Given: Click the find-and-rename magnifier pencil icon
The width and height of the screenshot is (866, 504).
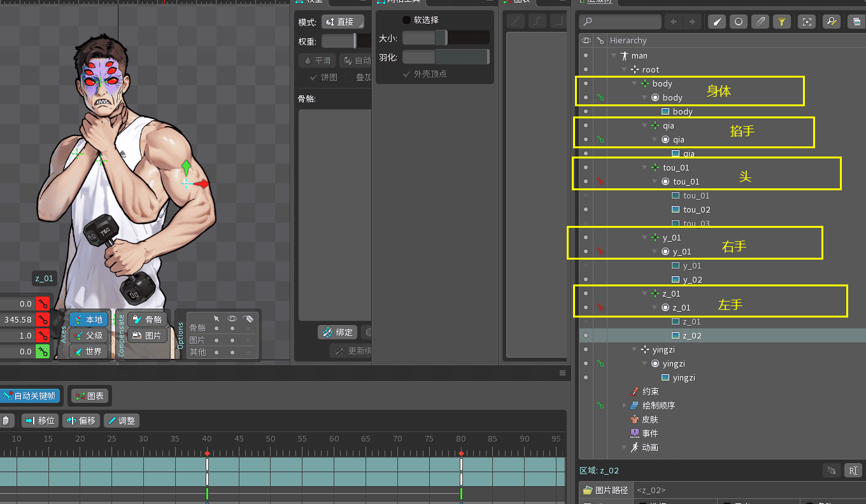Looking at the screenshot, I should coord(831,22).
